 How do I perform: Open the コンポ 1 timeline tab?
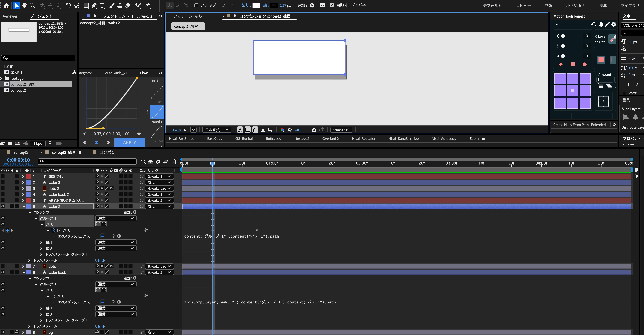click(x=106, y=152)
